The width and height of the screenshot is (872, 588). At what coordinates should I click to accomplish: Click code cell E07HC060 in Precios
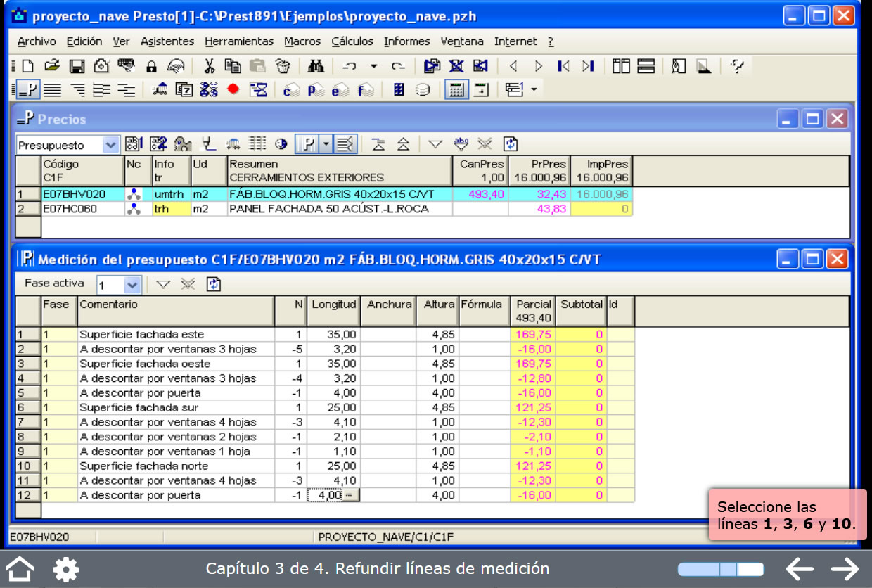click(82, 209)
